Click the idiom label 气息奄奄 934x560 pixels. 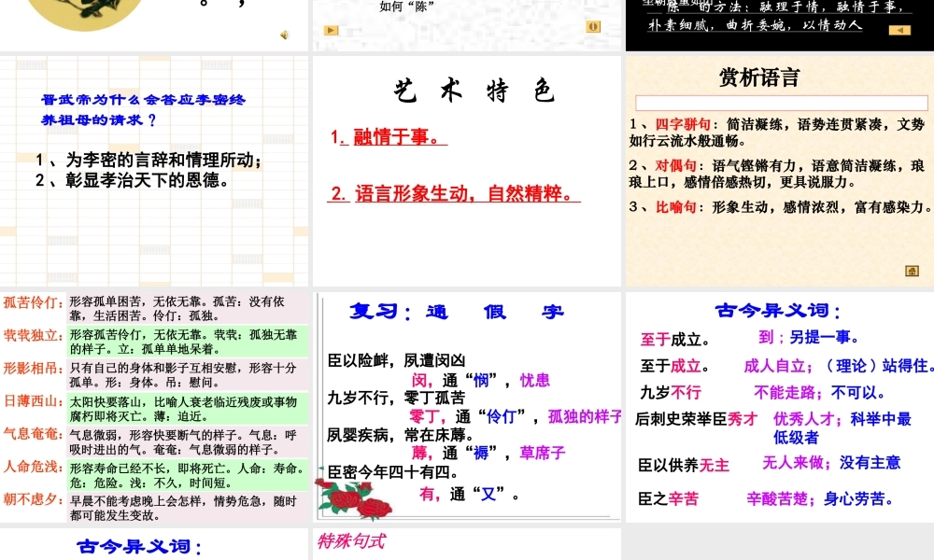[x=33, y=434]
